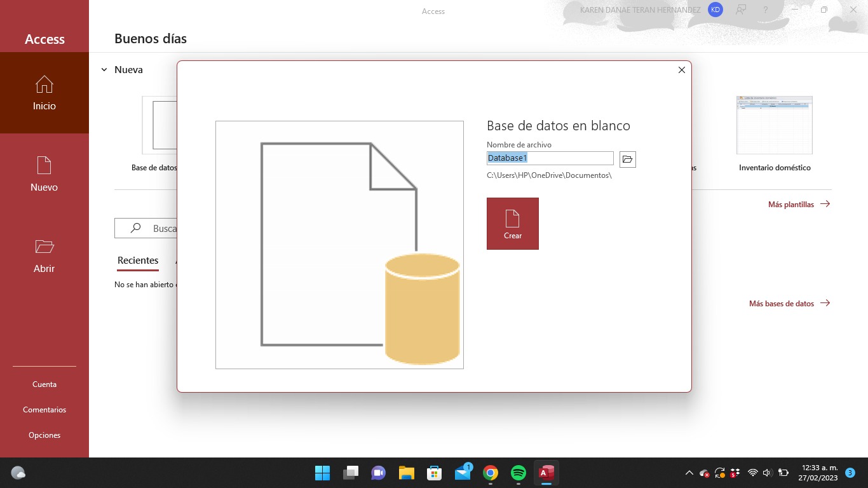
Task: Open the Windows Start menu
Action: click(323, 473)
